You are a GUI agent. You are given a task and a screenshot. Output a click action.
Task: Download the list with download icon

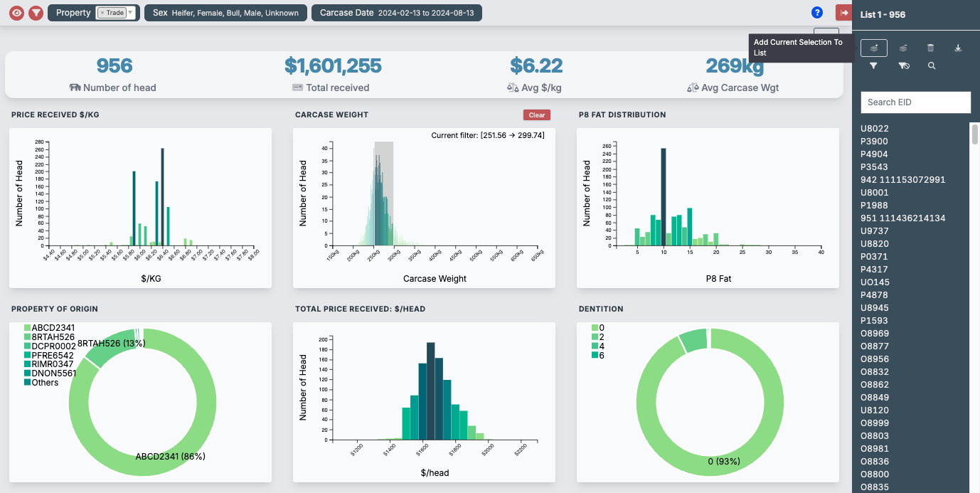coord(958,48)
